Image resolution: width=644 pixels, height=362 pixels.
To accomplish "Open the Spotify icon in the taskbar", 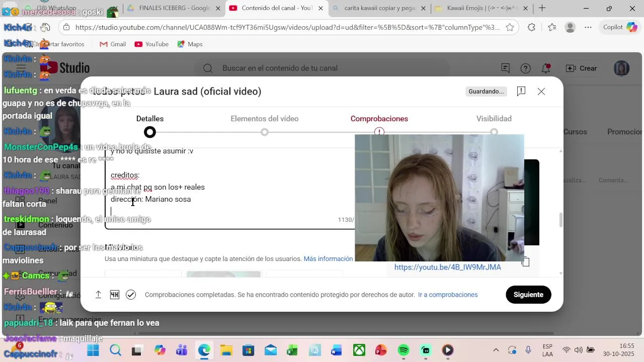I will [404, 350].
